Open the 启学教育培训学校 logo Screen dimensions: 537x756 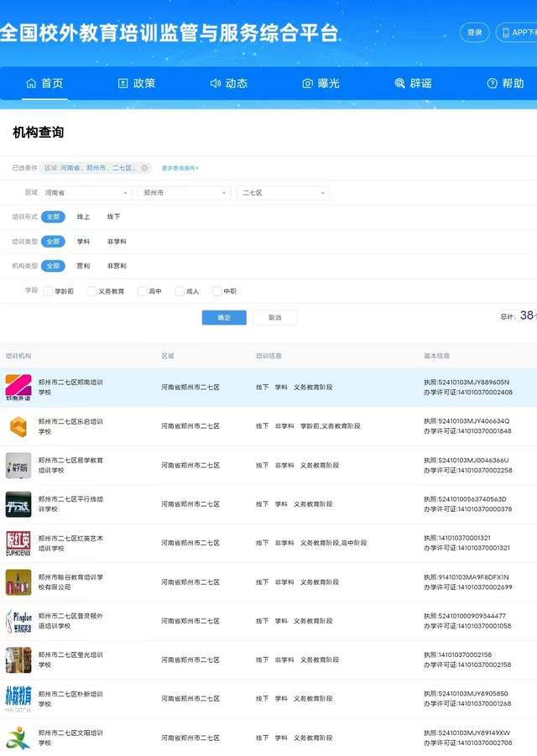[x=18, y=466]
